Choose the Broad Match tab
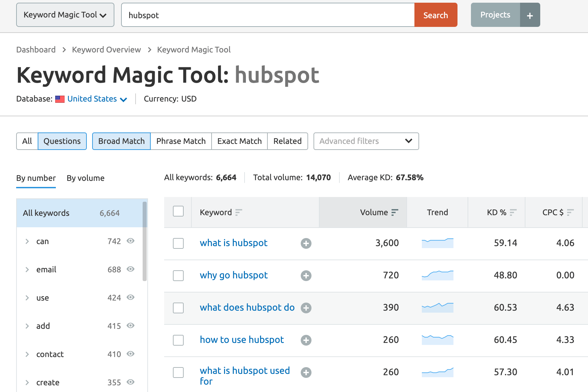Screen dimensions: 588x392 [x=121, y=141]
